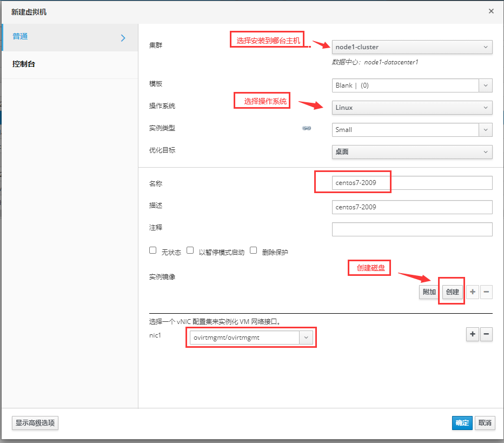Click the 附加 disk button
This screenshot has width=504, height=443.
(x=429, y=292)
